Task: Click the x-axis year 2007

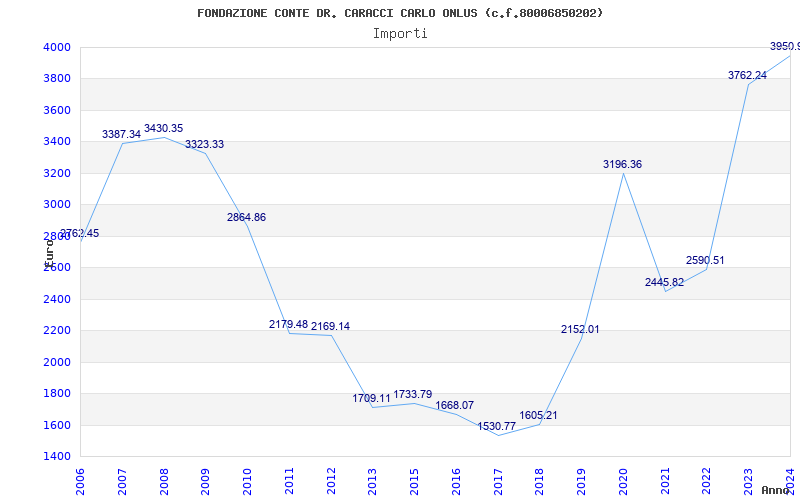Action: click(x=122, y=482)
